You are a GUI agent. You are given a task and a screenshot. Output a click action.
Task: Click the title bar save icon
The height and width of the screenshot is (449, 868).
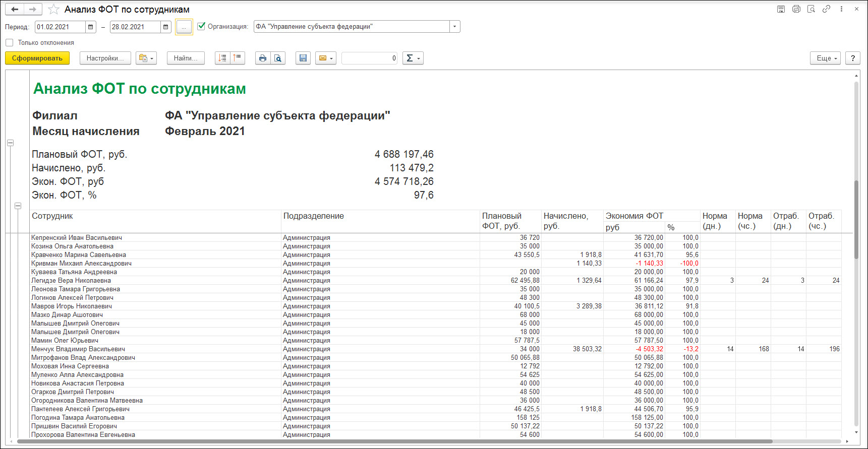(781, 9)
